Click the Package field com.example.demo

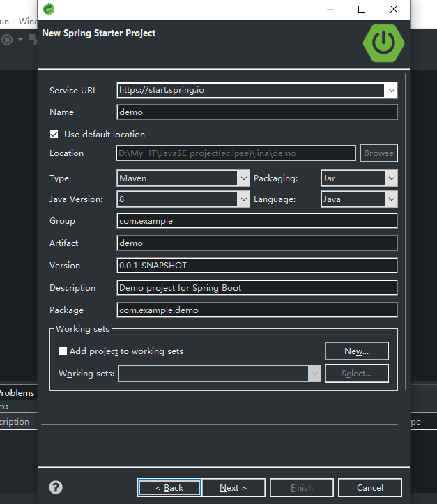[x=257, y=310]
